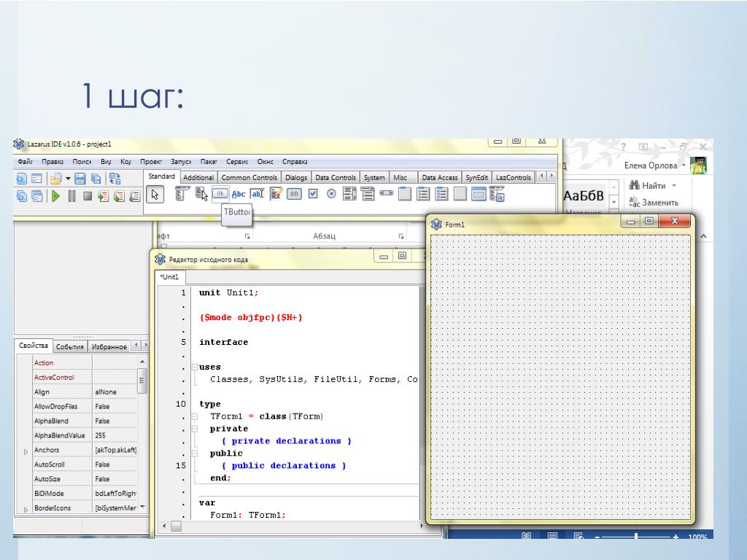
Task: Pick the TMainMenu component icon
Action: [x=182, y=194]
